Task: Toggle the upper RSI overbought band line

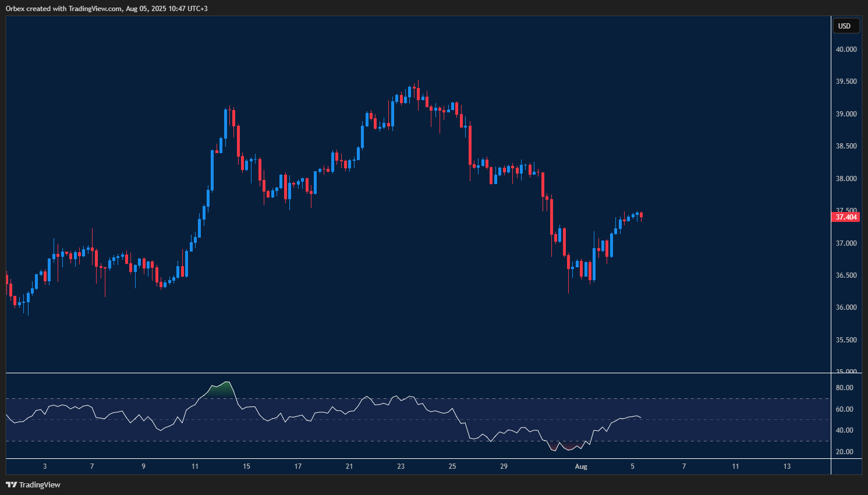Action: tap(408, 398)
